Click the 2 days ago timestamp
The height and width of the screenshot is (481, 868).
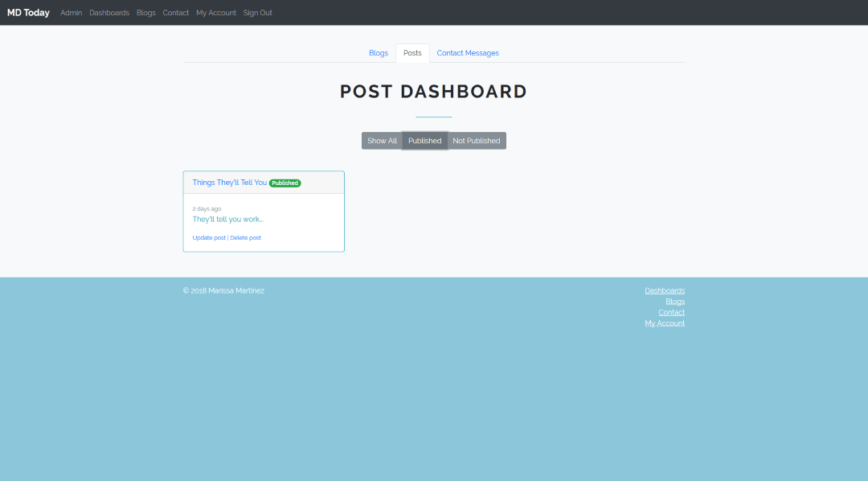[x=207, y=209]
